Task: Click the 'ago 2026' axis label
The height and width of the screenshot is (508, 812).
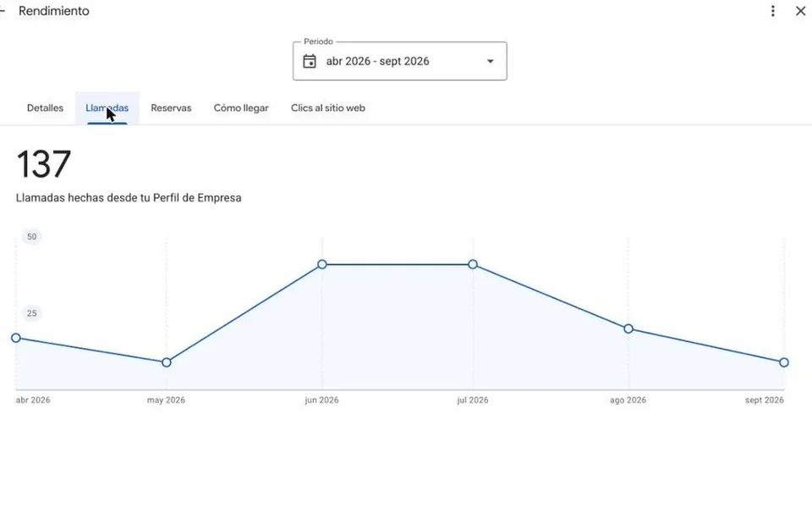Action: click(628, 400)
